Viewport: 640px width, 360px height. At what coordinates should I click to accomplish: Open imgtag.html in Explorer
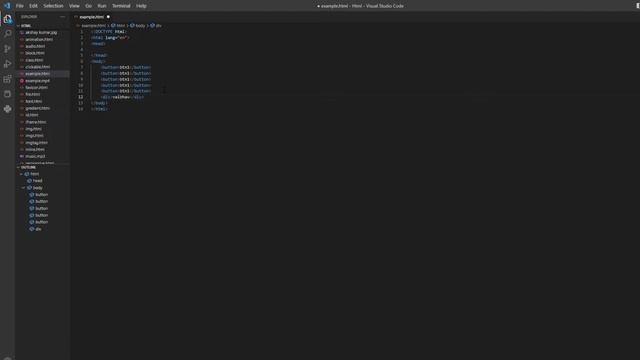click(x=37, y=142)
